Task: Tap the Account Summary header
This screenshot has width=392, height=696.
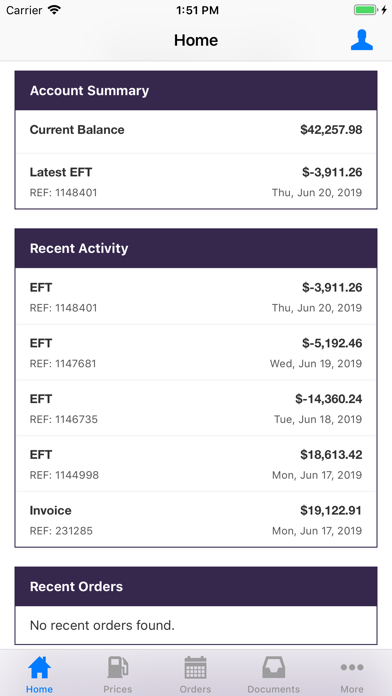Action: [196, 91]
